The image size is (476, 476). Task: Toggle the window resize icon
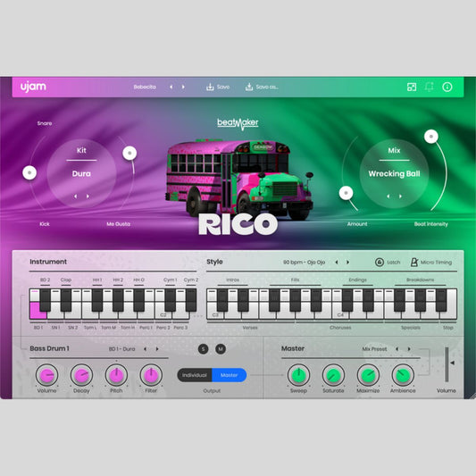(x=412, y=87)
